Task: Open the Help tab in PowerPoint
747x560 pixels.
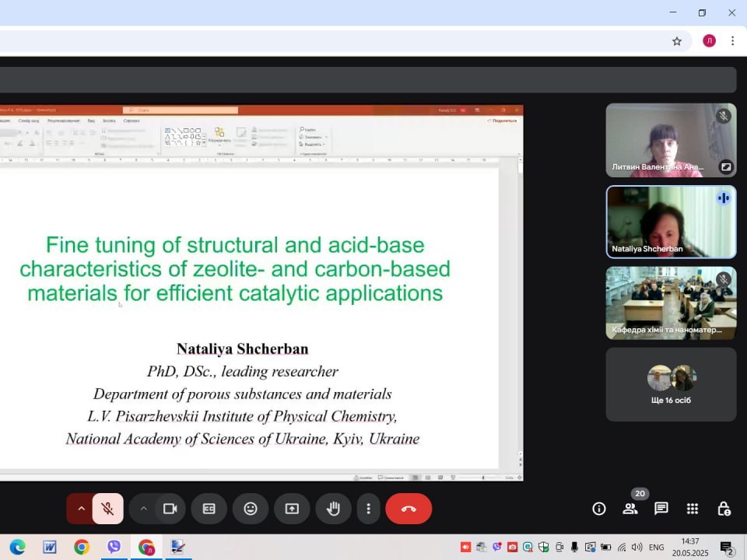Action: point(132,121)
